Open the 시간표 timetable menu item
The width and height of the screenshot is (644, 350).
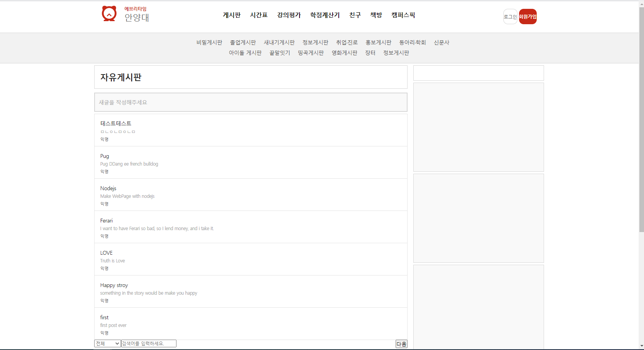[x=258, y=15]
